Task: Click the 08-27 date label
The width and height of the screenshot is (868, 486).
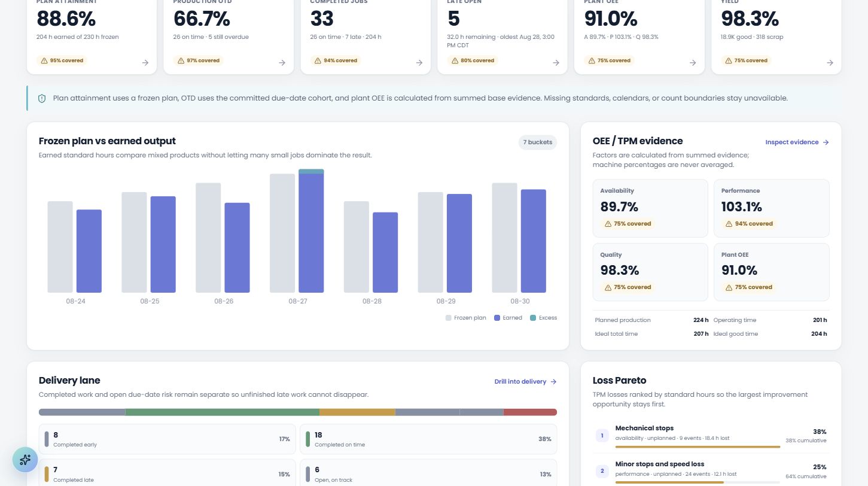Action: (297, 301)
